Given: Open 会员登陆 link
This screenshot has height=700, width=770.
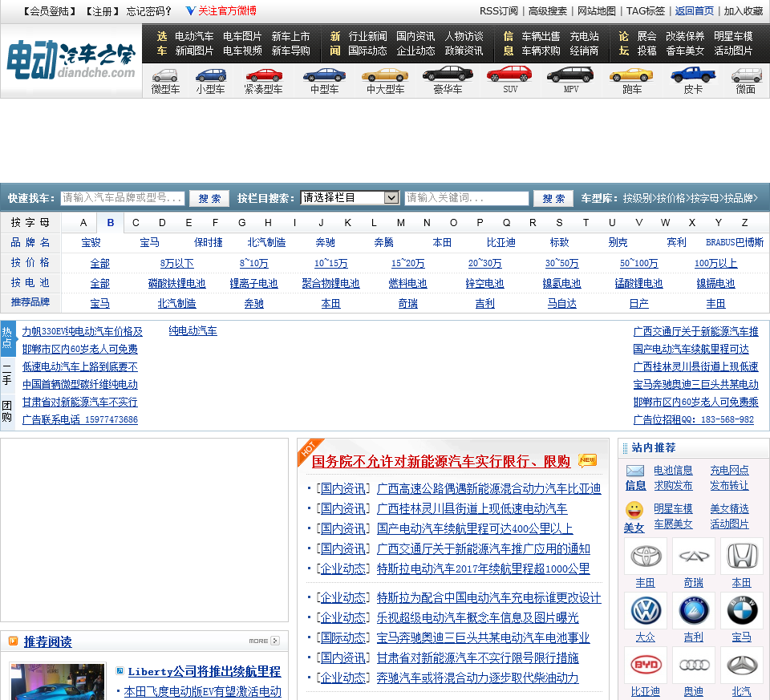Looking at the screenshot, I should [x=50, y=10].
